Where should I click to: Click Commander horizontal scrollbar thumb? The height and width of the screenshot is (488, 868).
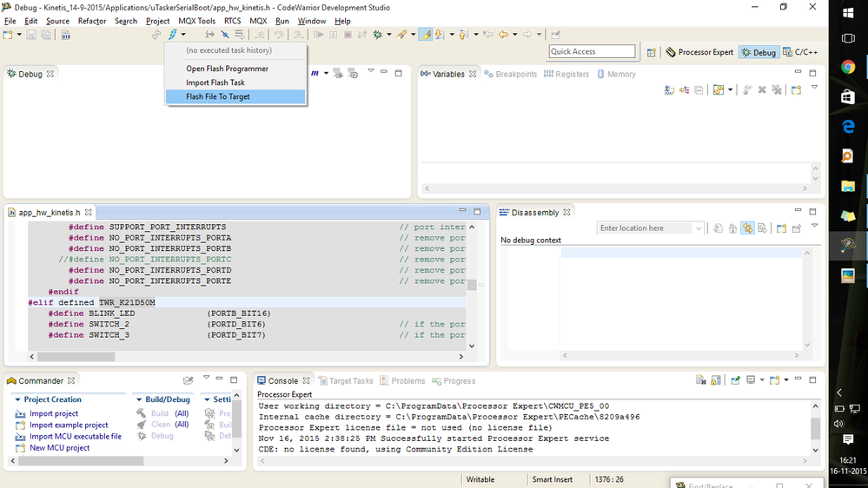click(81, 460)
